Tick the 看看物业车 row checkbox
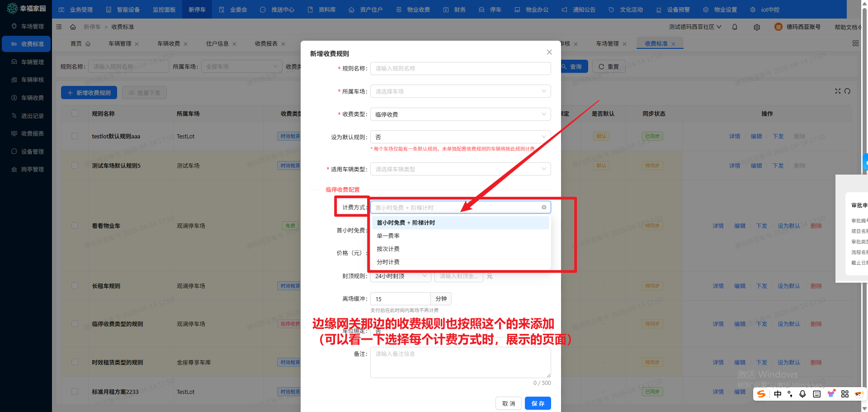The height and width of the screenshot is (412, 868). [x=75, y=226]
